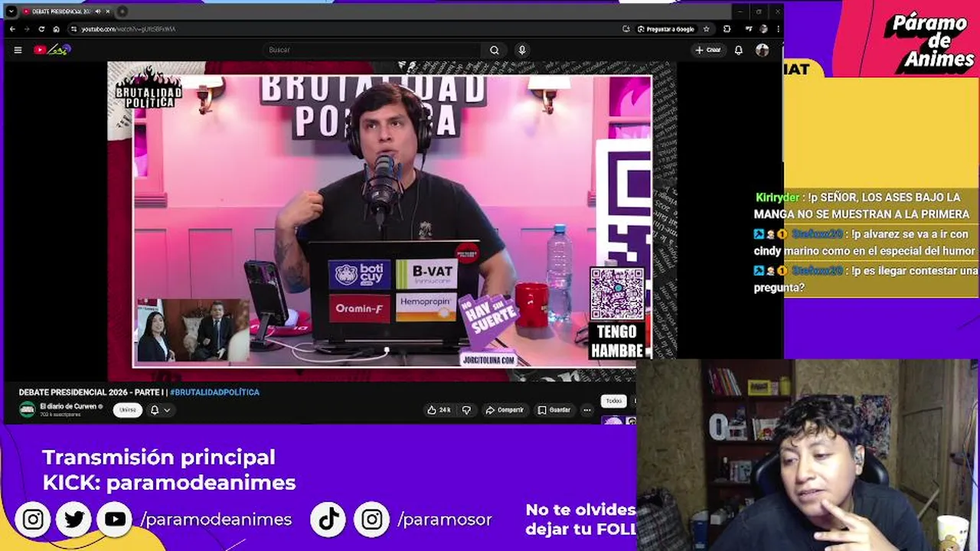Save the video with Guardar
Image resolution: width=980 pixels, height=551 pixels.
(554, 410)
